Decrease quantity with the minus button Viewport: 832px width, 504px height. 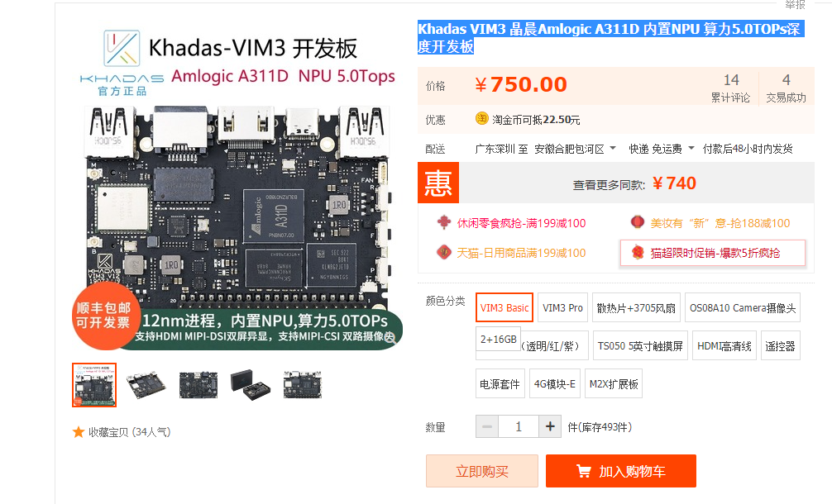coord(486,426)
